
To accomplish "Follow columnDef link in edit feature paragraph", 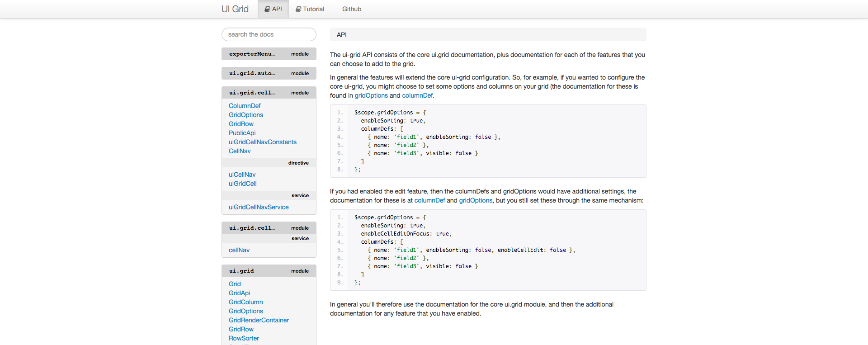I will pyautogui.click(x=429, y=200).
